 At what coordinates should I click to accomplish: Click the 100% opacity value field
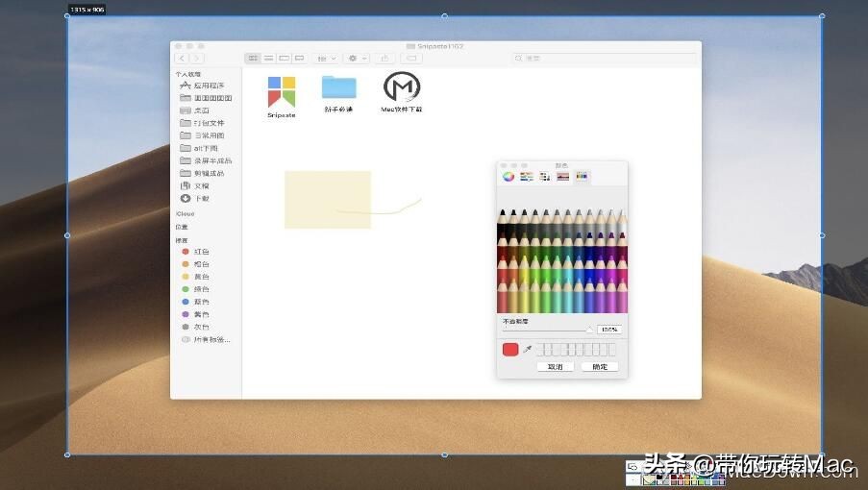[x=609, y=330]
